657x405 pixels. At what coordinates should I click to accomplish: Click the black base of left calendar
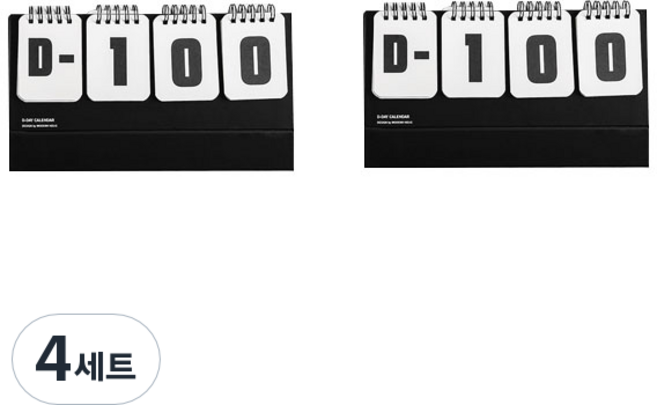[151, 151]
